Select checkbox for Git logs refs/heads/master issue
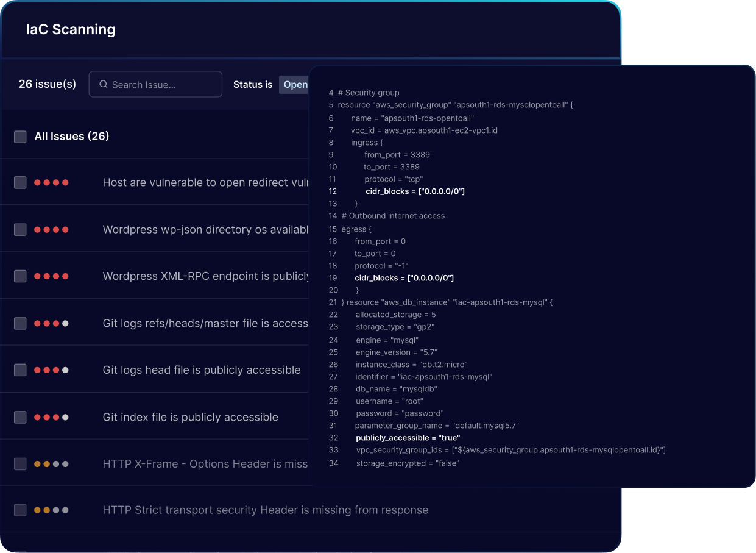This screenshot has width=756, height=553. click(x=20, y=323)
